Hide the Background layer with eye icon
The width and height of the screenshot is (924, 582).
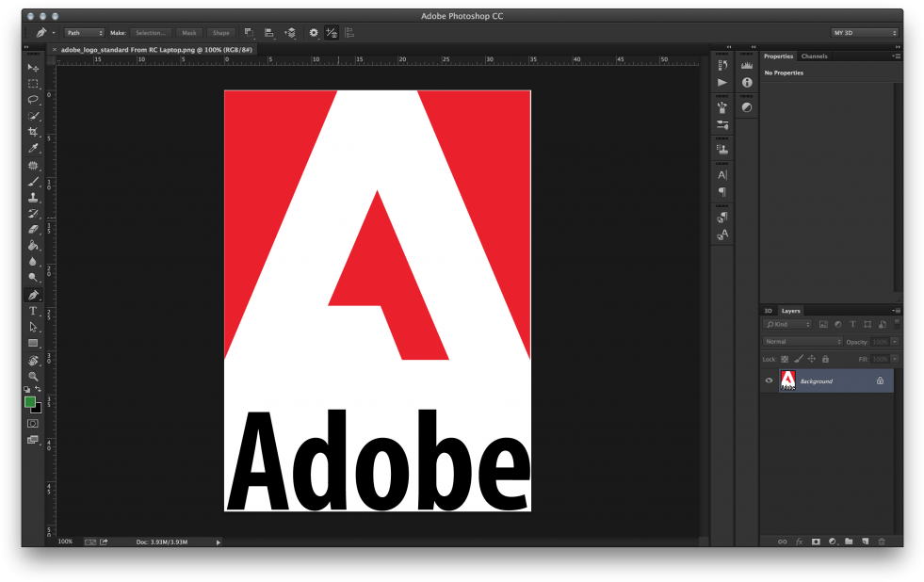[x=769, y=380]
